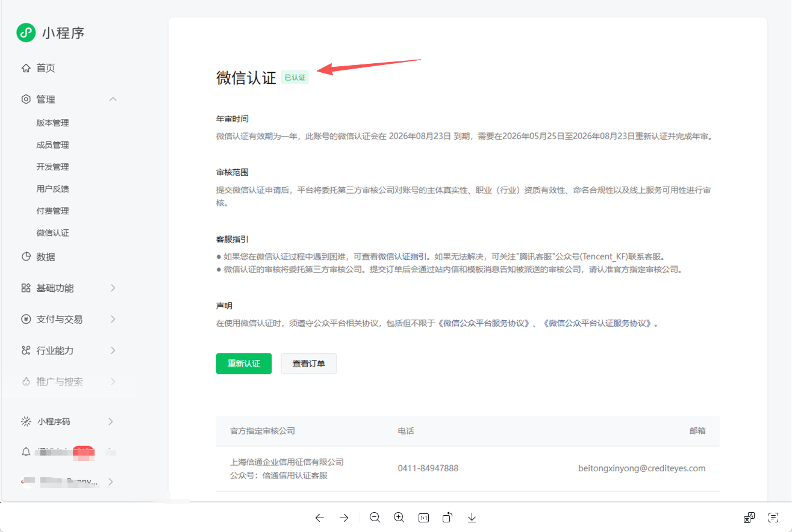Expand the 小程序码 chevron
Screen dimensions: 792x532
(111, 421)
